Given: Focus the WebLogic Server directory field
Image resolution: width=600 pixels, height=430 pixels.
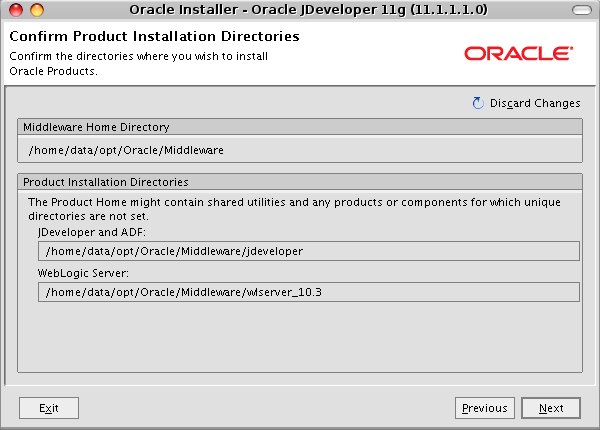Looking at the screenshot, I should pyautogui.click(x=309, y=292).
